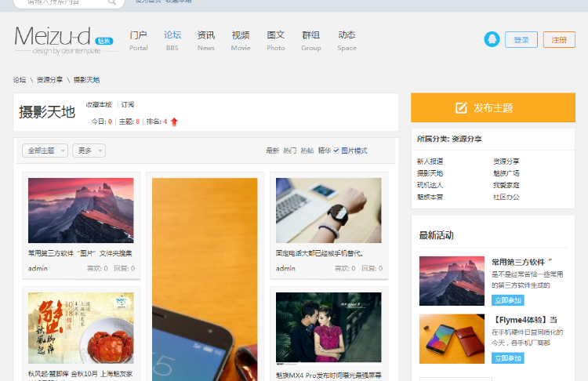Open the couple portrait thumbnail
Screen dimensions: 588x381
point(328,328)
